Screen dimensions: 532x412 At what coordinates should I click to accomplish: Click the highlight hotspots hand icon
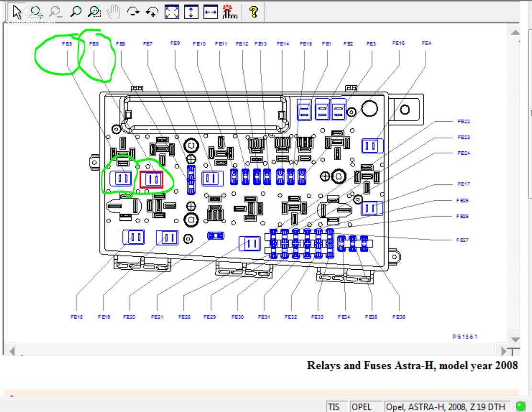click(x=230, y=12)
